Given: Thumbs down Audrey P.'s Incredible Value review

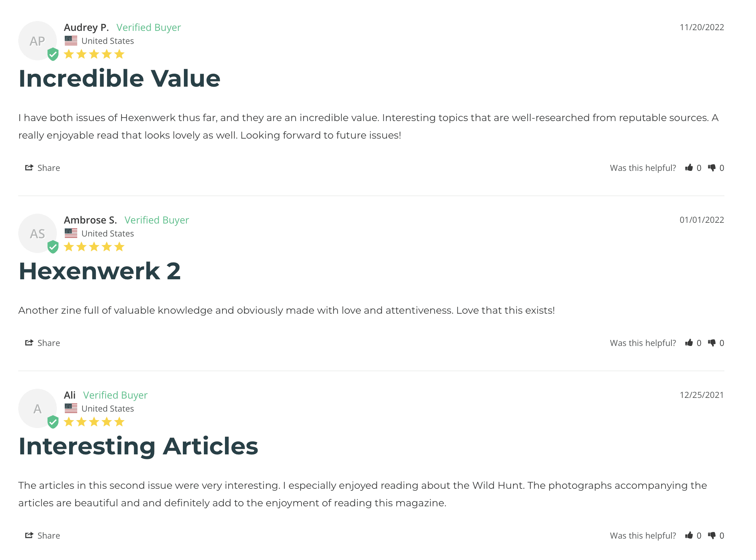Looking at the screenshot, I should pyautogui.click(x=712, y=168).
